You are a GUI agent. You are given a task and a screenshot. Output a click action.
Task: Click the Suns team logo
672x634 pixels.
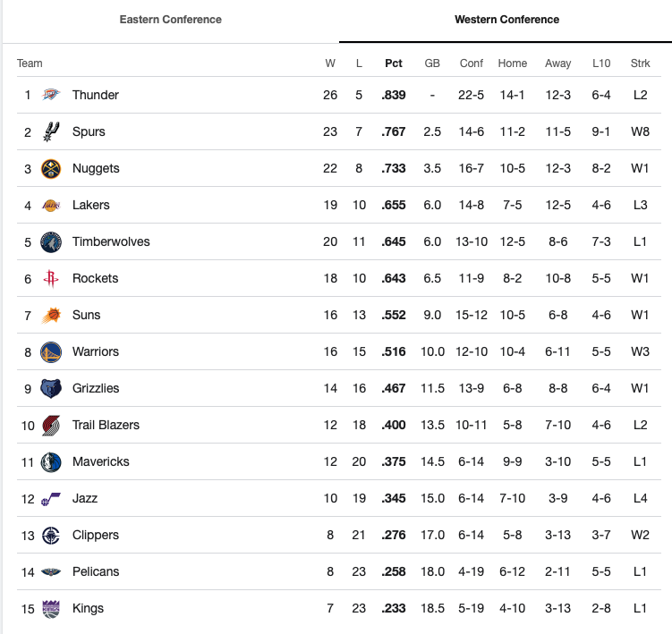tap(51, 315)
